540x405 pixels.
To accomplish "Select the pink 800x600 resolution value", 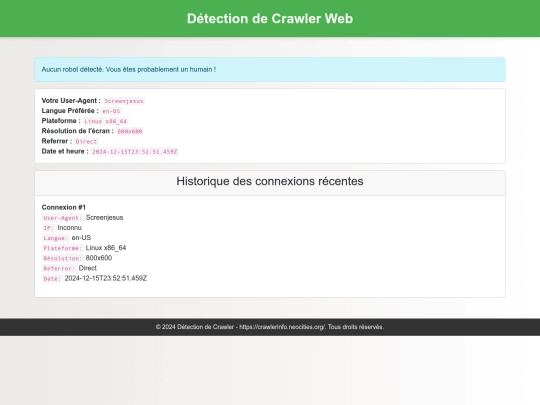I will (x=130, y=131).
